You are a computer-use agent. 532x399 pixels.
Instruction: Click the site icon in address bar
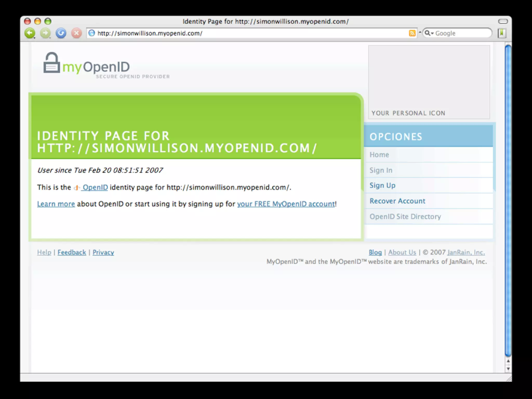(x=92, y=33)
